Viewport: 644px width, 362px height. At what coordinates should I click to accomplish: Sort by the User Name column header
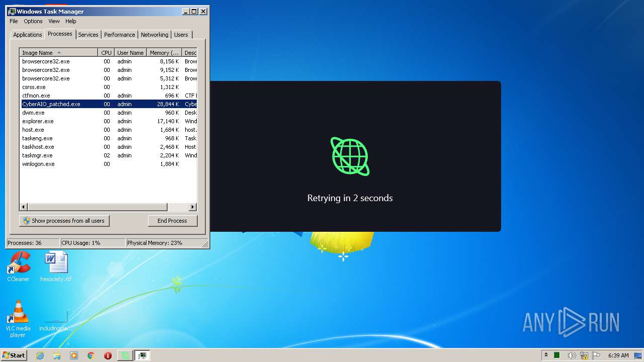point(130,53)
